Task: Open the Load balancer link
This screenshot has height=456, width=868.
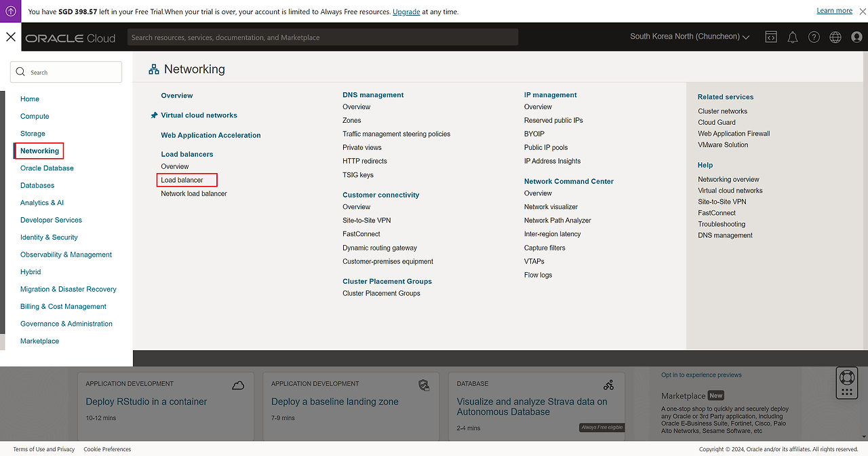Action: 182,180
